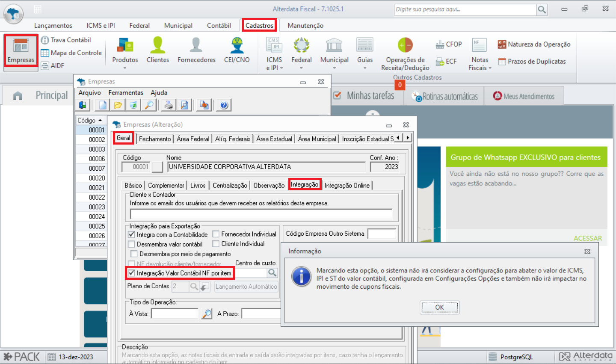Expand the Produtos ribbon dropdown
This screenshot has height=364, width=616.
click(125, 68)
